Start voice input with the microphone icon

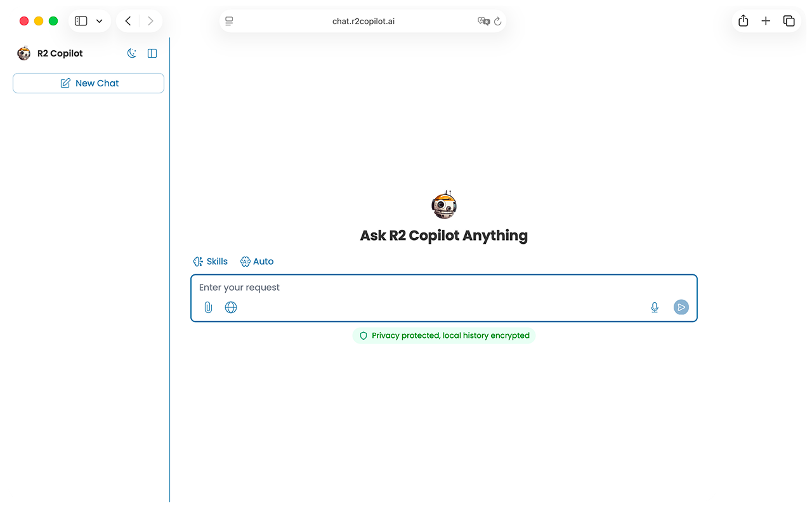(655, 307)
